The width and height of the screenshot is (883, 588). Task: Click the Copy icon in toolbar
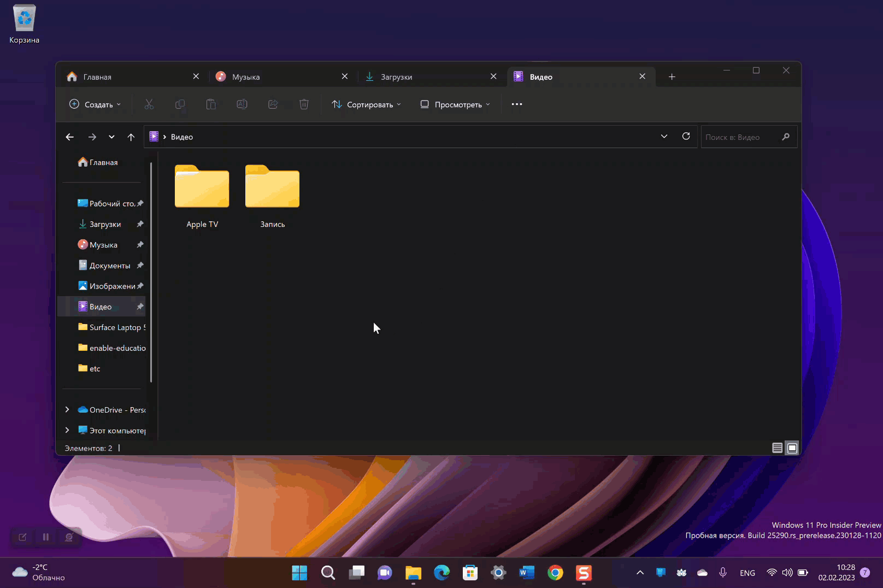(x=180, y=104)
